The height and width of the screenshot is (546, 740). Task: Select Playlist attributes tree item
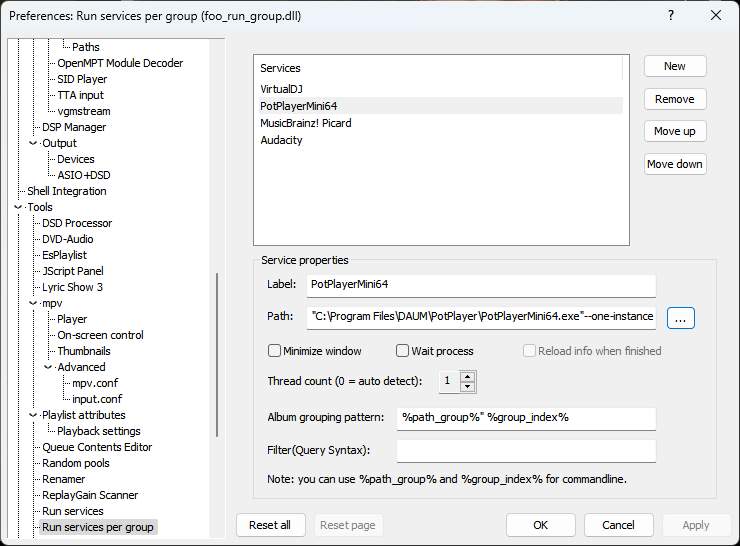click(84, 415)
